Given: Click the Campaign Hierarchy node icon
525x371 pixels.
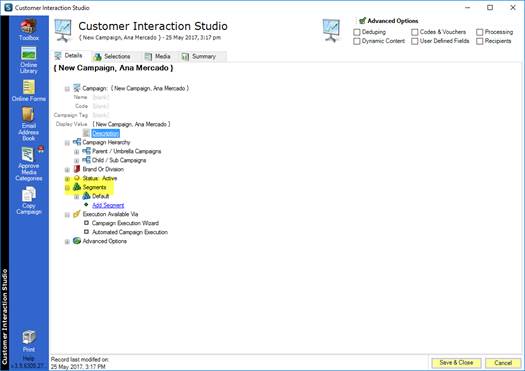Looking at the screenshot, I should pyautogui.click(x=77, y=142).
